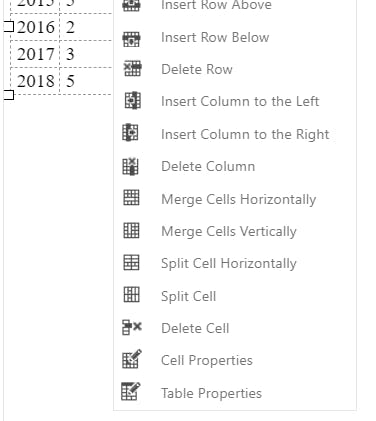
Task: Click the Split Cell Horizontally icon
Action: pos(131,263)
